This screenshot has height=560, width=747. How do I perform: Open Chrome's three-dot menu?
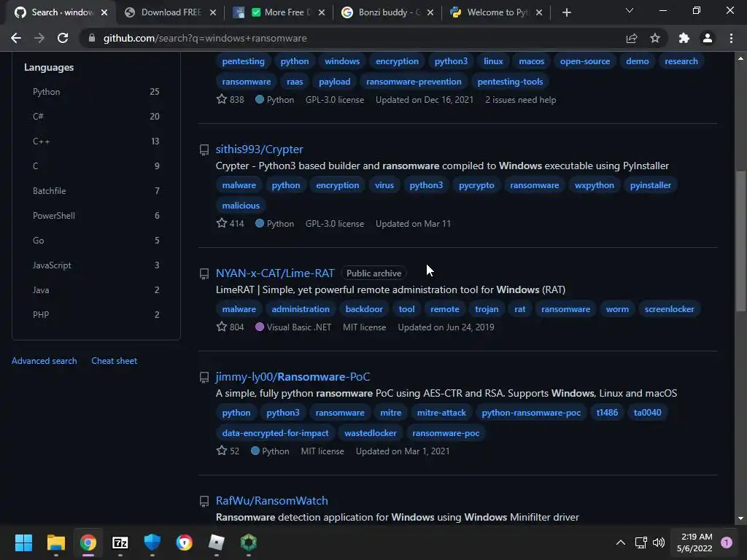pos(731,38)
